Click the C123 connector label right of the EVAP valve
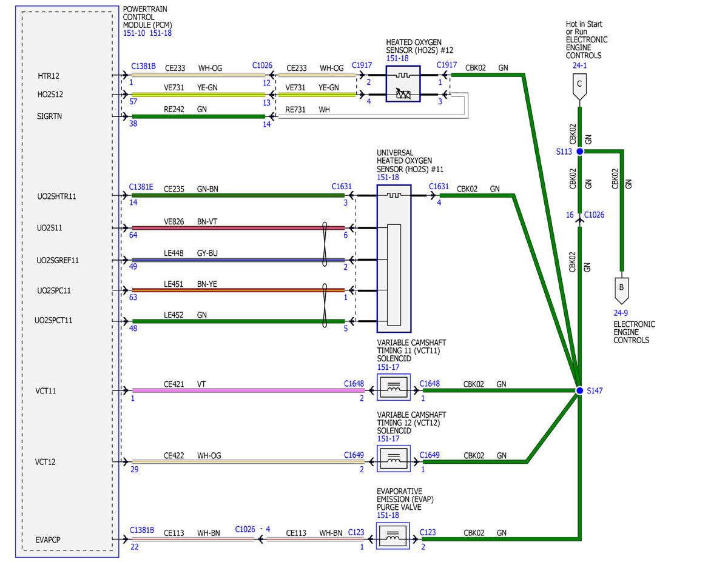The height and width of the screenshot is (562, 728). (428, 532)
